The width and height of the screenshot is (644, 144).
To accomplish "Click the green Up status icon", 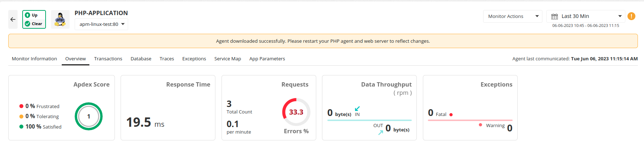I will click(28, 15).
